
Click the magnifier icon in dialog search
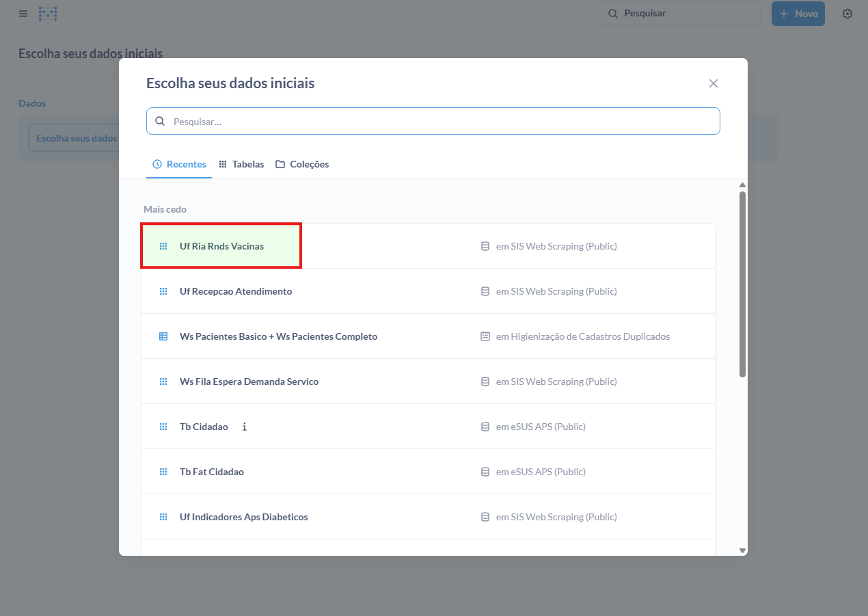tap(160, 121)
